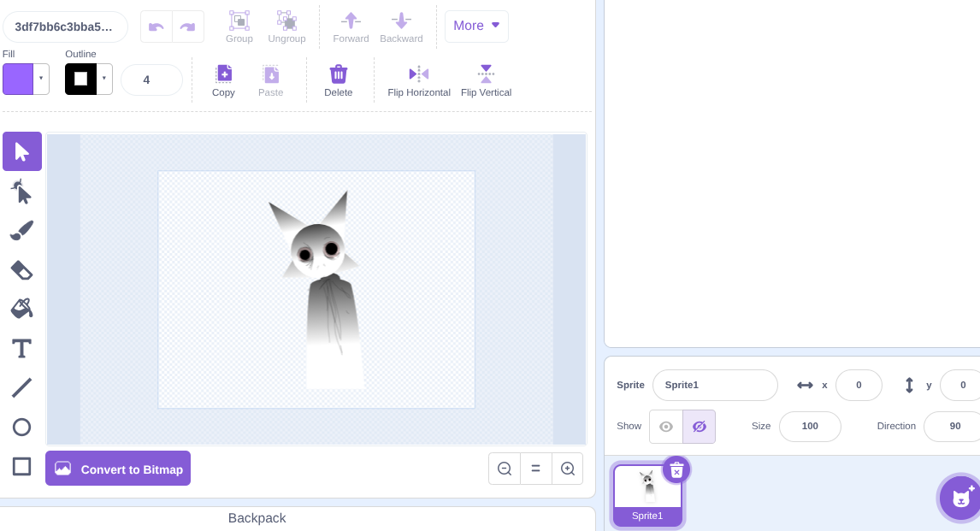
Task: Reset canvas zoom with equals button
Action: tap(535, 469)
